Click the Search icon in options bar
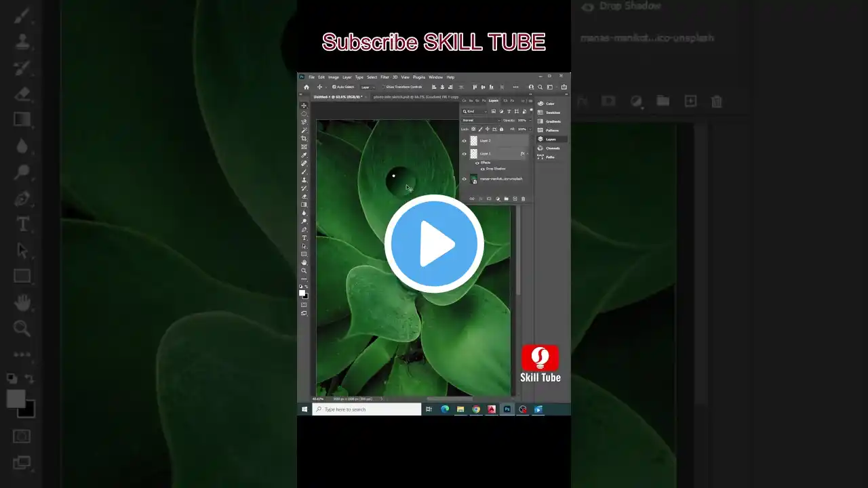 [x=540, y=87]
